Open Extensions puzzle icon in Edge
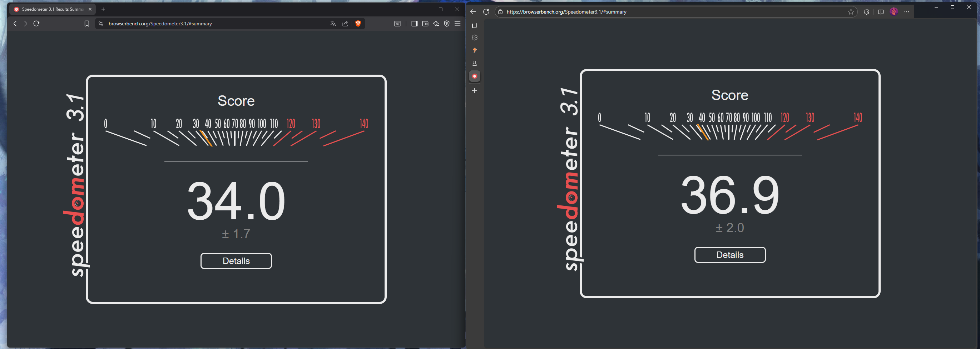 [x=867, y=12]
